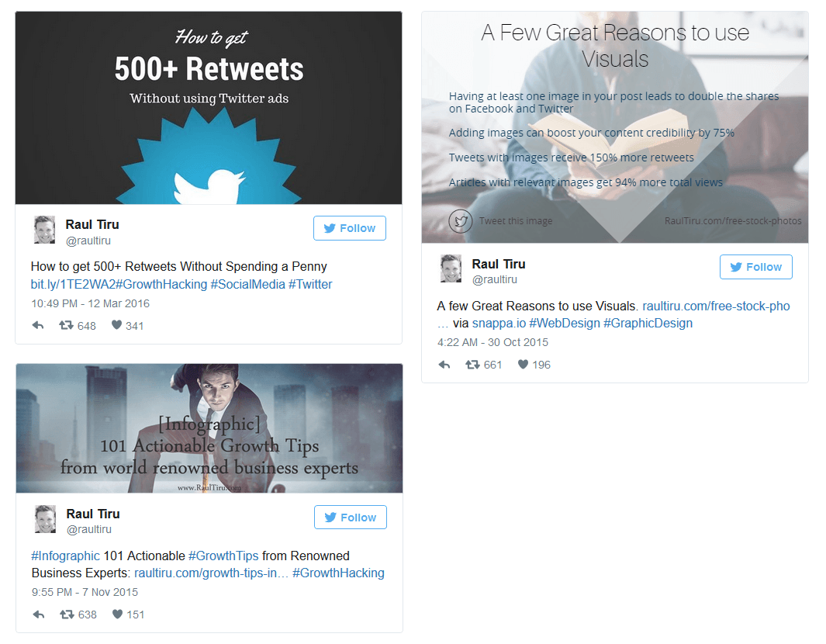
Task: Open the snappa.io link
Action: point(499,324)
